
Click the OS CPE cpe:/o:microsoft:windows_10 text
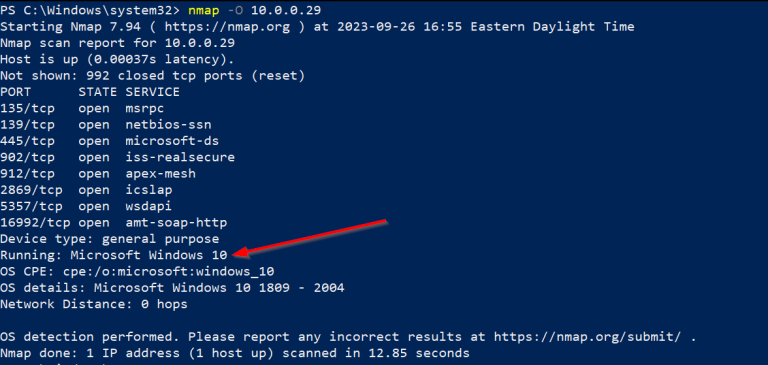[137, 271]
